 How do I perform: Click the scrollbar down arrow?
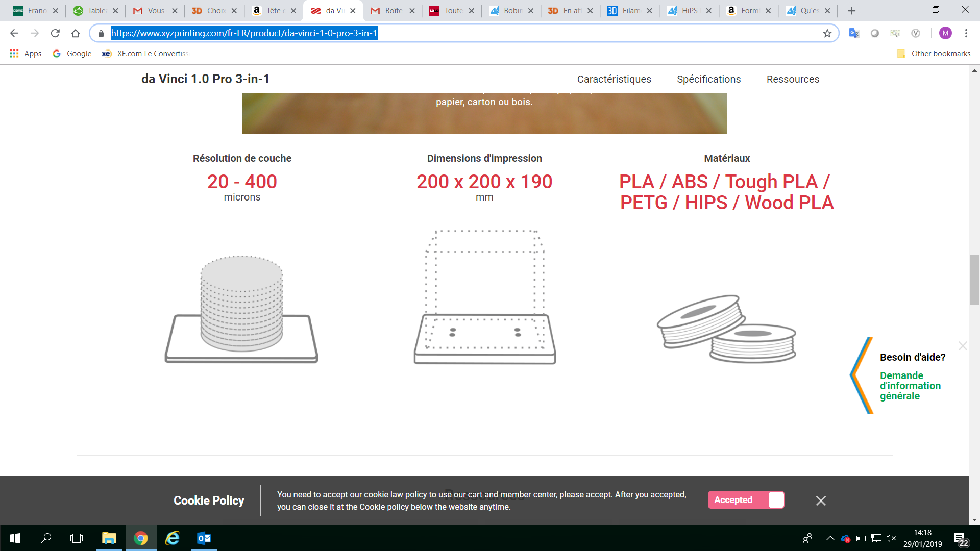tap(975, 520)
